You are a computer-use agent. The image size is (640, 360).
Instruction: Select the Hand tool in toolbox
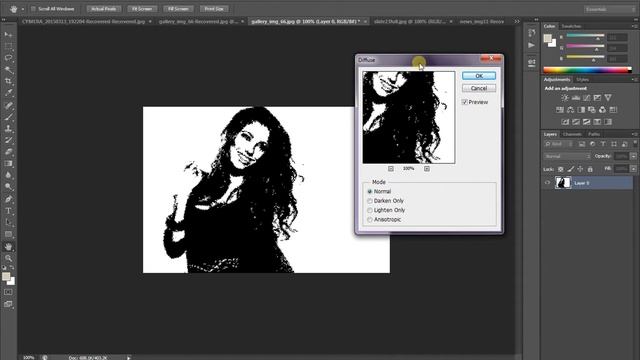8,247
